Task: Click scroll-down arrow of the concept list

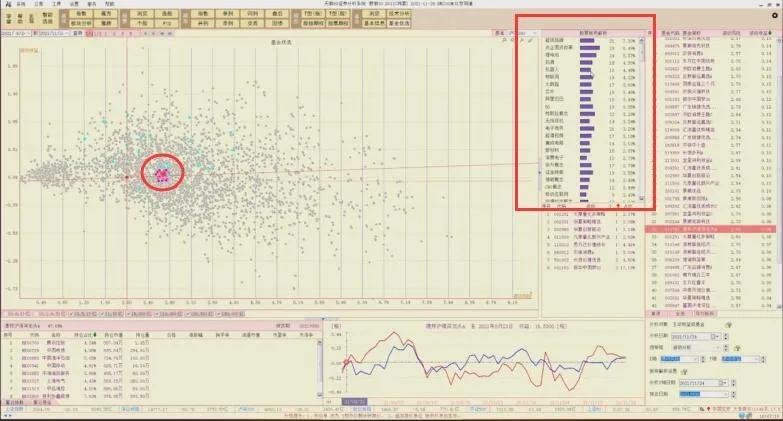Action: 642,198
